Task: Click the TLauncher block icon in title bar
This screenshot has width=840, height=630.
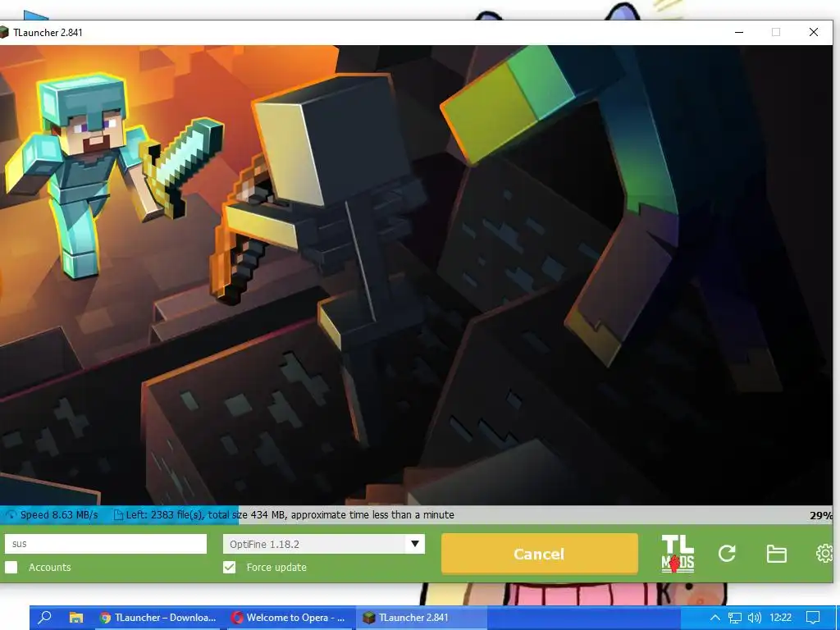Action: 4,33
